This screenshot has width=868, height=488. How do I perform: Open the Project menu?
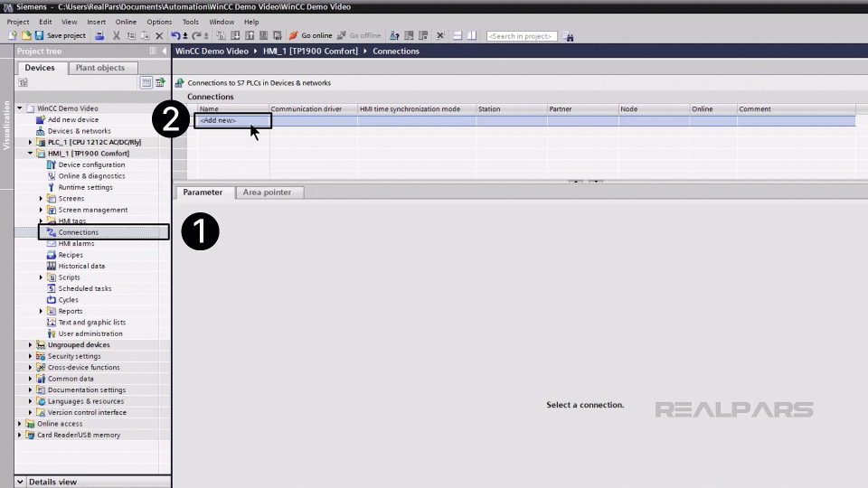pyautogui.click(x=18, y=22)
